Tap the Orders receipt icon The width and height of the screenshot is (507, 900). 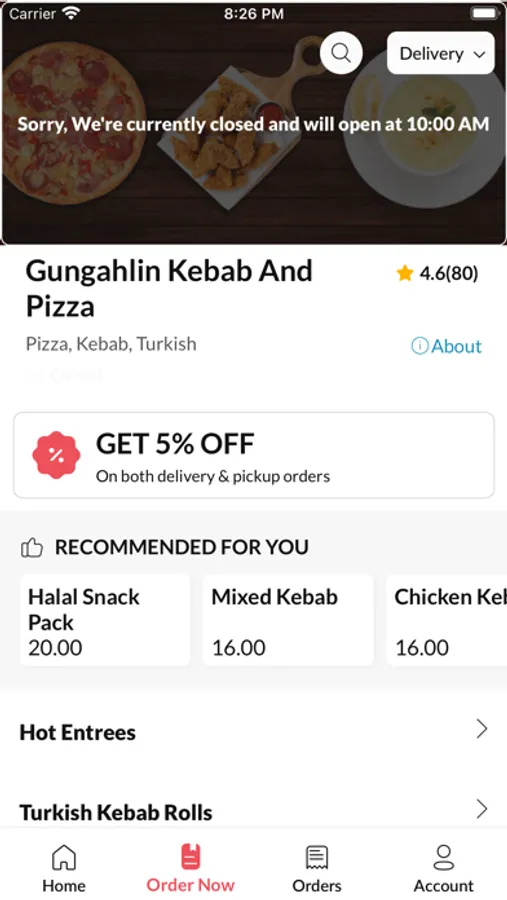coord(316,858)
